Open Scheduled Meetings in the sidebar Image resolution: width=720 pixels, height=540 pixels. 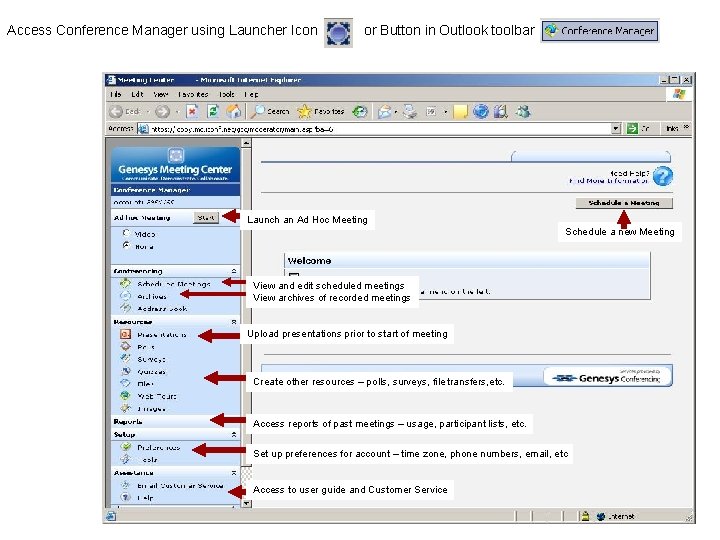(x=174, y=284)
